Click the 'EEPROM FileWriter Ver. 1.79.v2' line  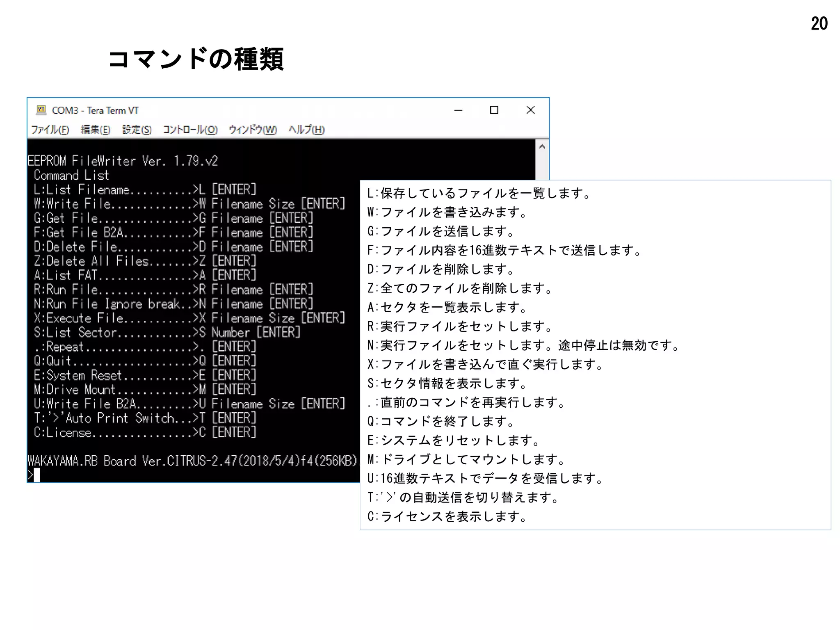pyautogui.click(x=123, y=161)
